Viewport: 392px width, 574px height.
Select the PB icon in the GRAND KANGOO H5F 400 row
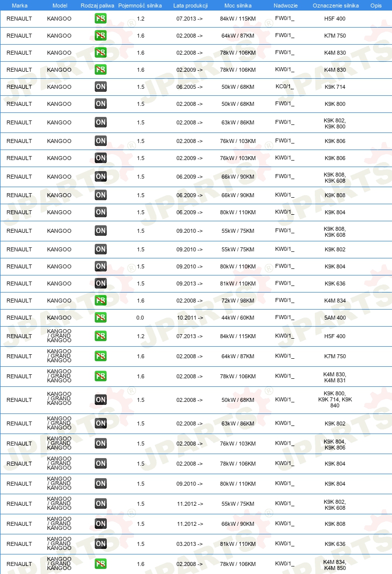[x=101, y=336]
